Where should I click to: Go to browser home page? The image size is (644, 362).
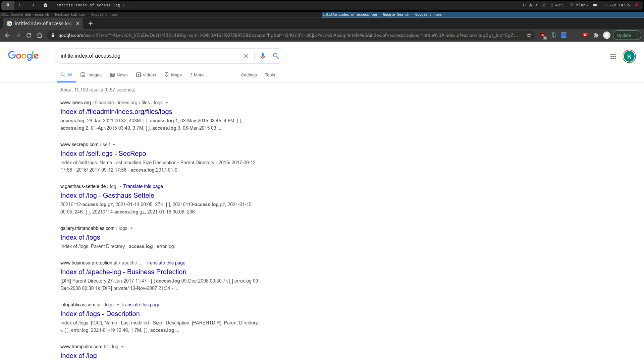(40, 35)
